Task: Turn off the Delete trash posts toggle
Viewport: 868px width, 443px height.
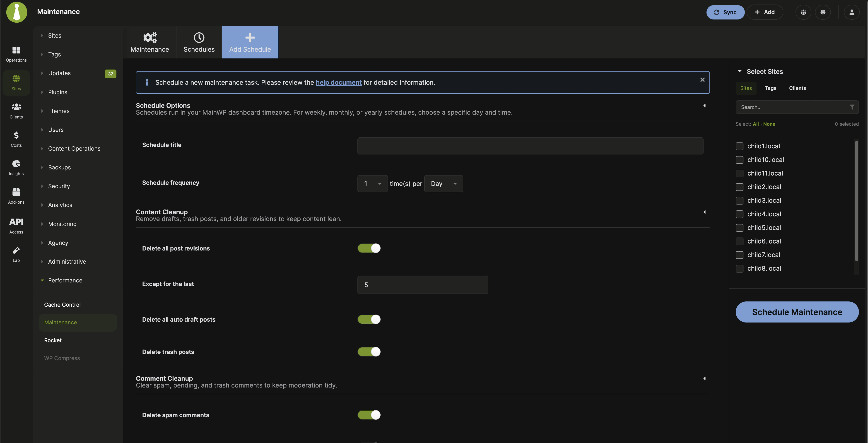Action: (369, 351)
